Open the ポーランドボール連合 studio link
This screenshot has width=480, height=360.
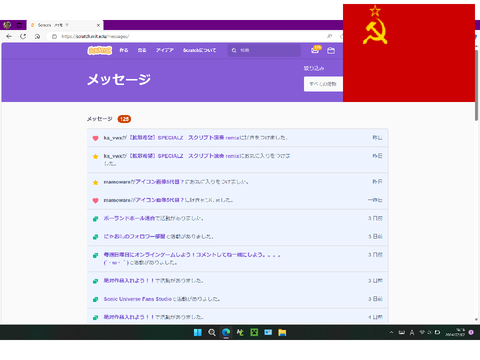pyautogui.click(x=129, y=218)
